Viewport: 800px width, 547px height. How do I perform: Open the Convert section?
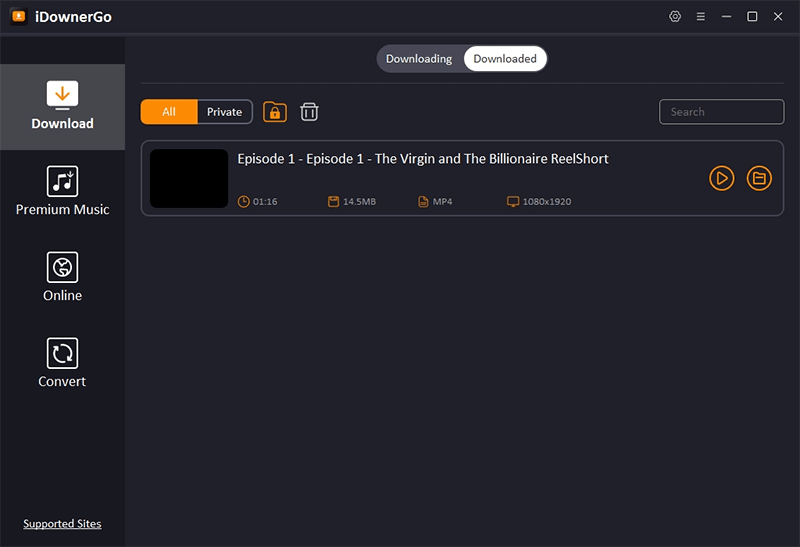click(x=62, y=363)
